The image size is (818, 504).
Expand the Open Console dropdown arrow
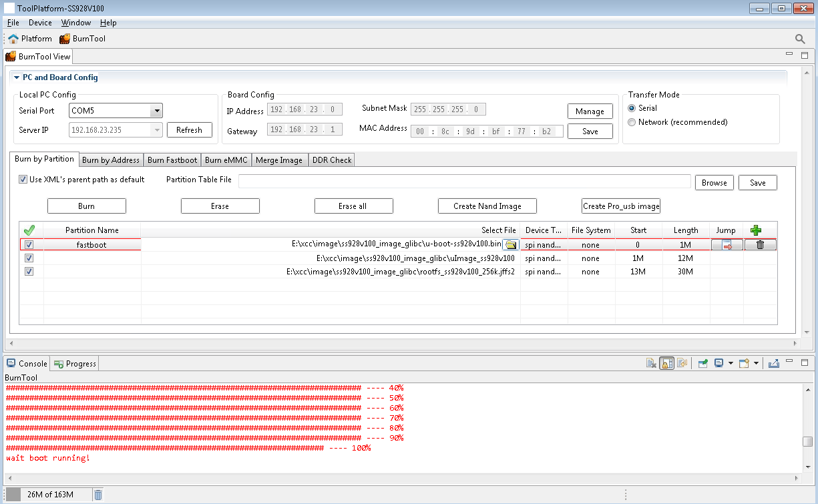point(756,363)
